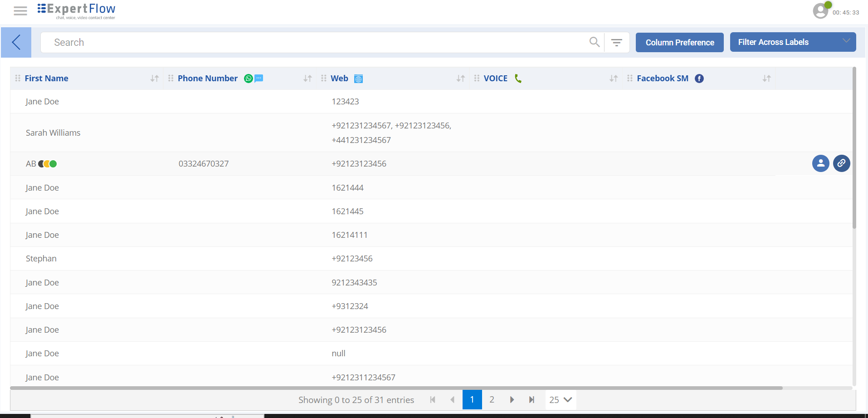This screenshot has width=868, height=418.
Task: Click the phone icon next to VOICE
Action: tap(518, 78)
